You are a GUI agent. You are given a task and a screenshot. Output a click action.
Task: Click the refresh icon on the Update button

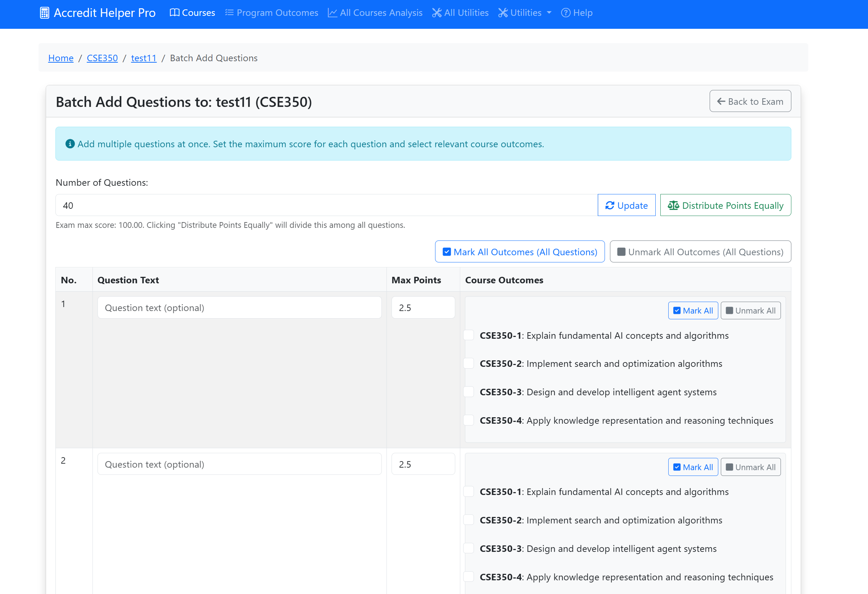(x=610, y=206)
